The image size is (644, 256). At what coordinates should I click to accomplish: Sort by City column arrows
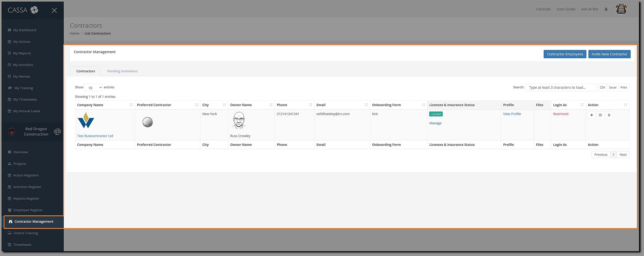click(224, 105)
